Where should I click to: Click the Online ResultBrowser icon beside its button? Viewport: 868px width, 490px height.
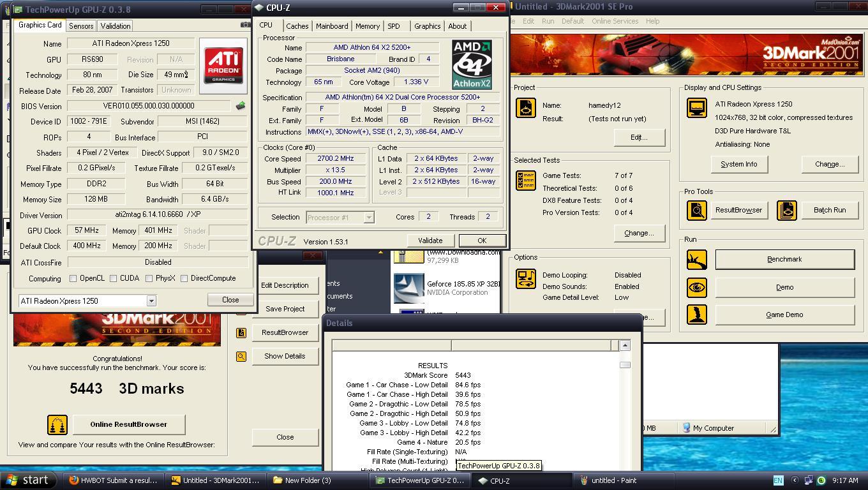click(57, 424)
